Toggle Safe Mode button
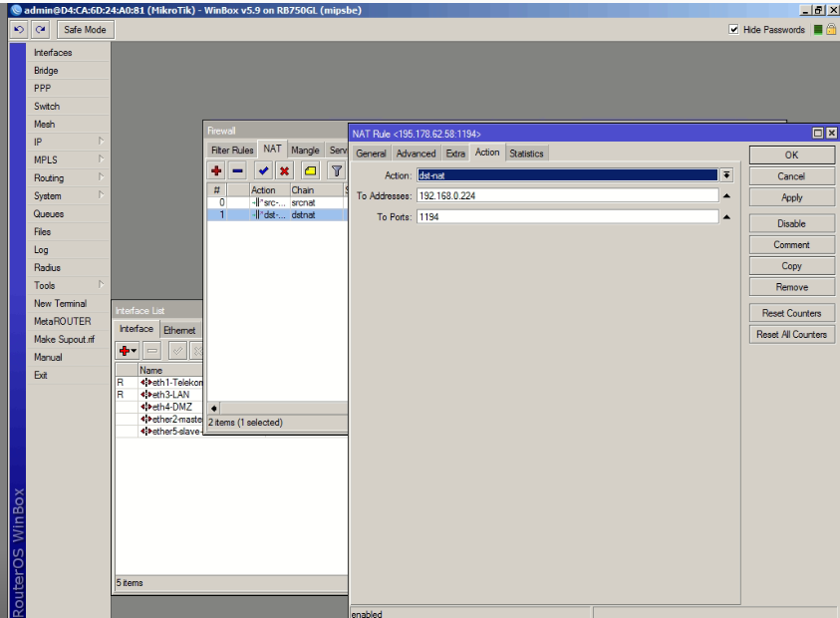 pyautogui.click(x=85, y=30)
